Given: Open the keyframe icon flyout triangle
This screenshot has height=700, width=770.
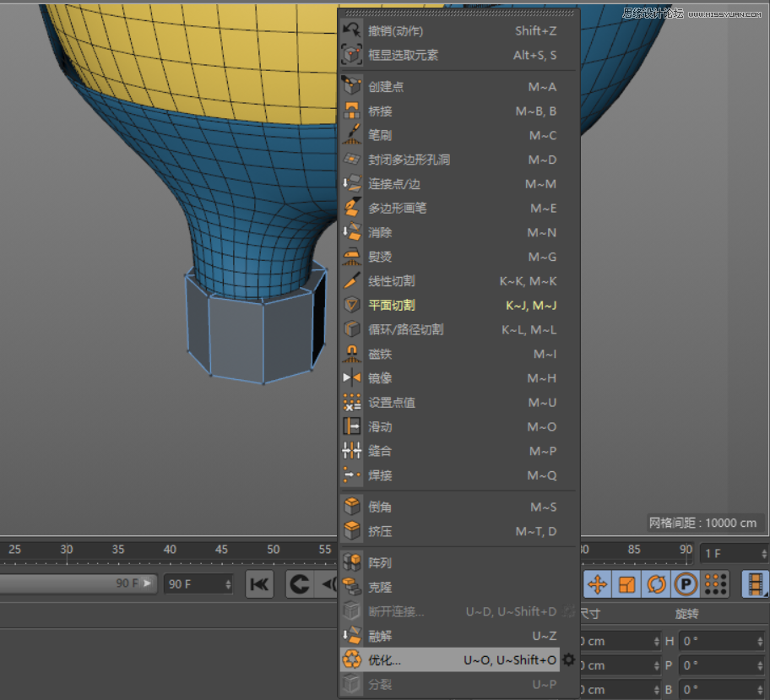Looking at the screenshot, I should pos(767,594).
